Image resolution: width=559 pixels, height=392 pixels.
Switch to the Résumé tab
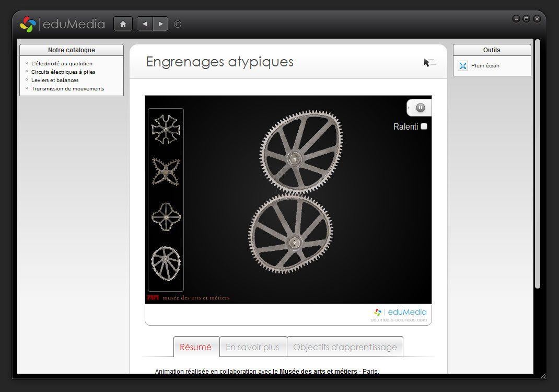pyautogui.click(x=196, y=347)
